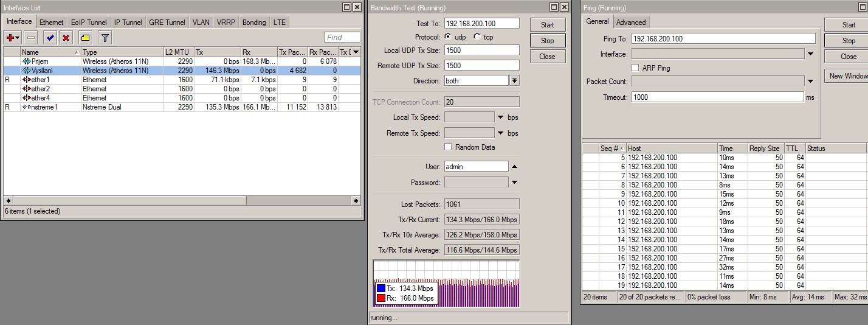This screenshot has height=325, width=868.
Task: Sort interfaces by the Name column header
Action: (x=50, y=52)
